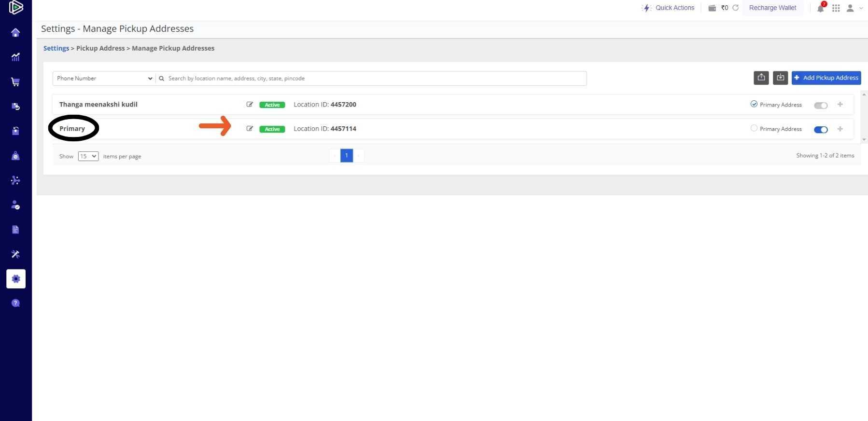The image size is (868, 421).
Task: Open the Settings gear icon in sidebar
Action: coord(16,279)
